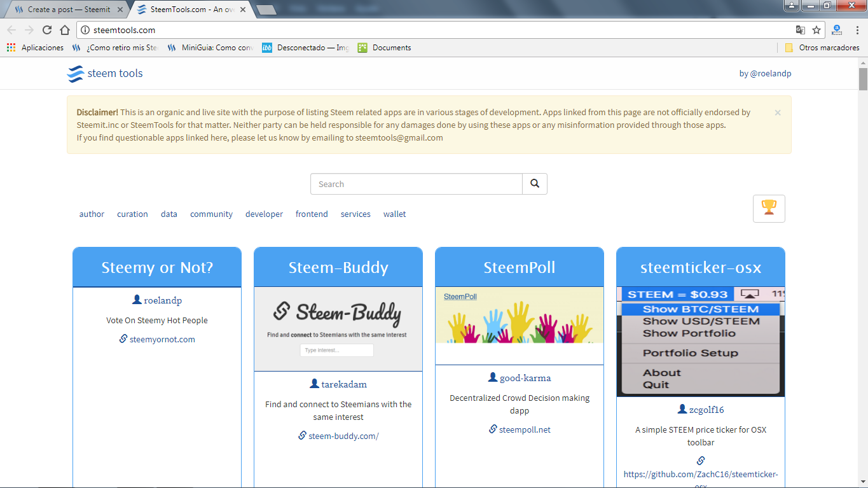
Task: Filter apps by the frontend category
Action: coord(312,214)
